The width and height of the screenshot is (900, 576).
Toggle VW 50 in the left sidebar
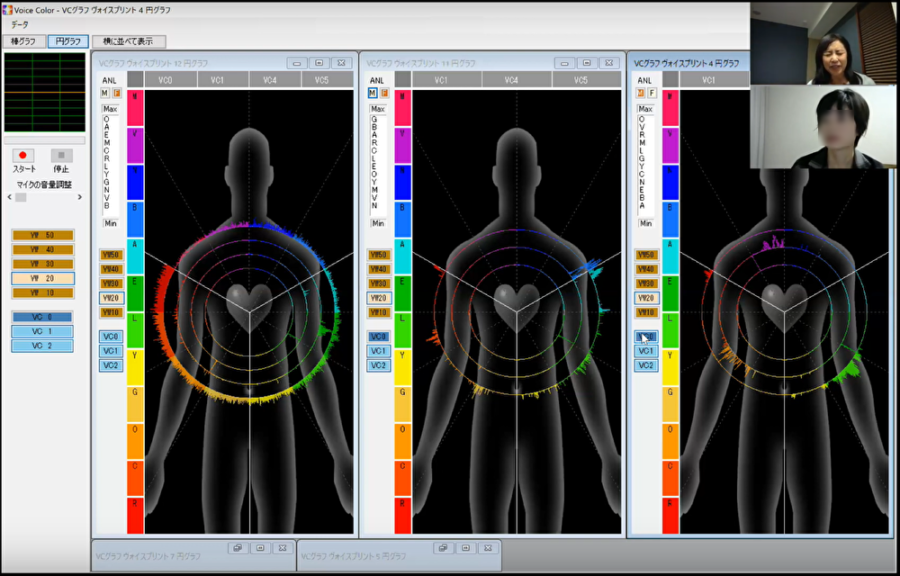coord(42,235)
